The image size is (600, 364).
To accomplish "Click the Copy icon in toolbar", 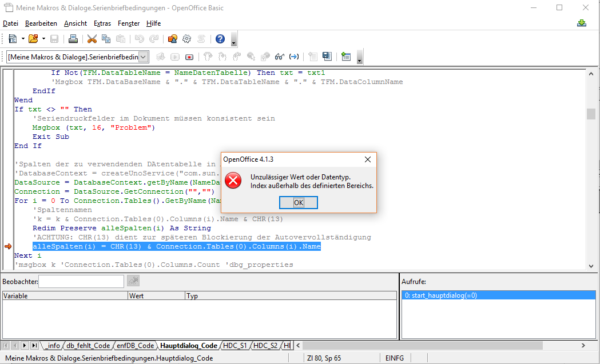I will [106, 39].
